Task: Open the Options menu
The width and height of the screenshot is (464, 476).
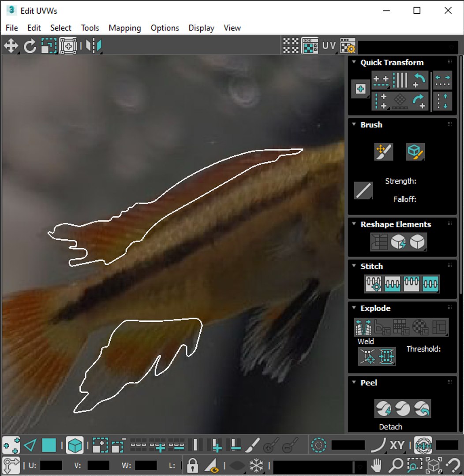Action: (x=165, y=28)
